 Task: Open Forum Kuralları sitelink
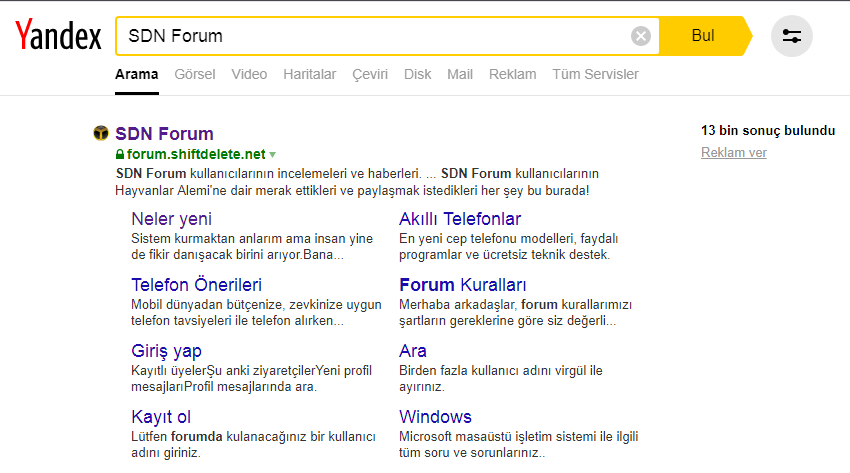(x=462, y=285)
